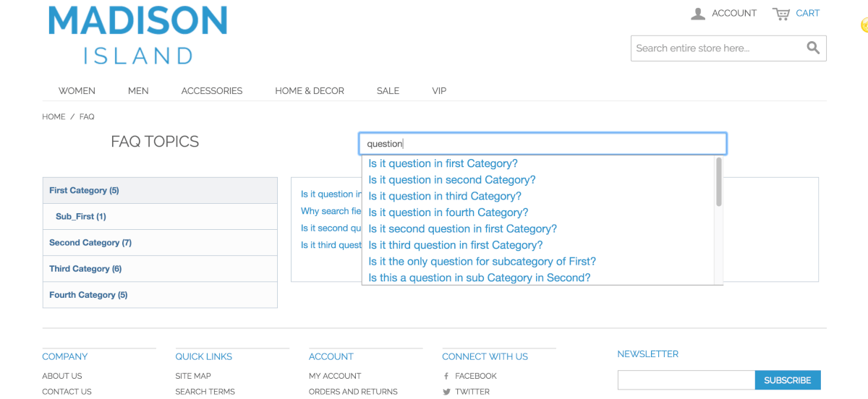Image resolution: width=868 pixels, height=399 pixels.
Task: Click the Facebook icon in footer
Action: tap(446, 376)
